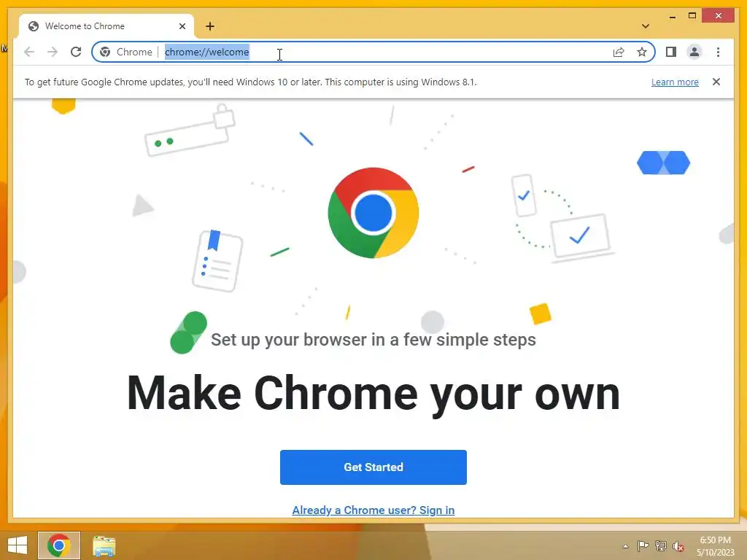Show hidden system tray icons
The image size is (747, 560).
[625, 546]
